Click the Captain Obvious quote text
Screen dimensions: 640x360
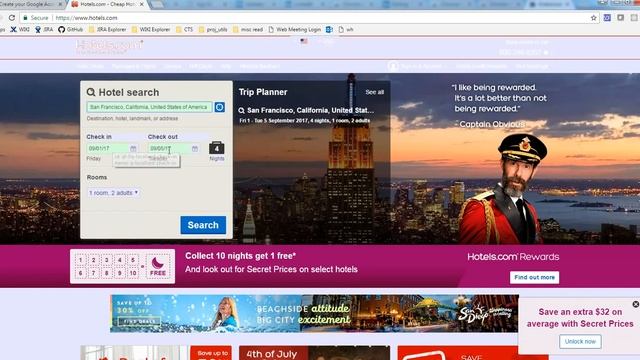pyautogui.click(x=500, y=98)
